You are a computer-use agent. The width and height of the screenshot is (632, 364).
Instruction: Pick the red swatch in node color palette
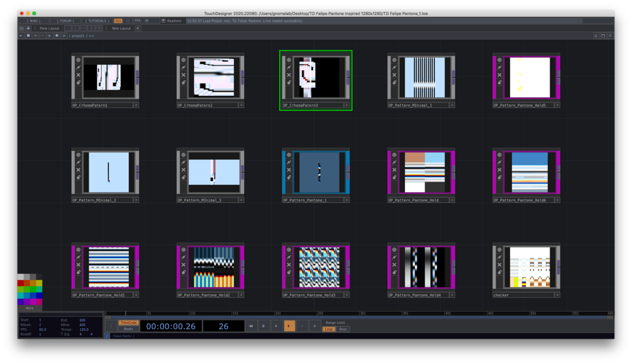click(21, 284)
